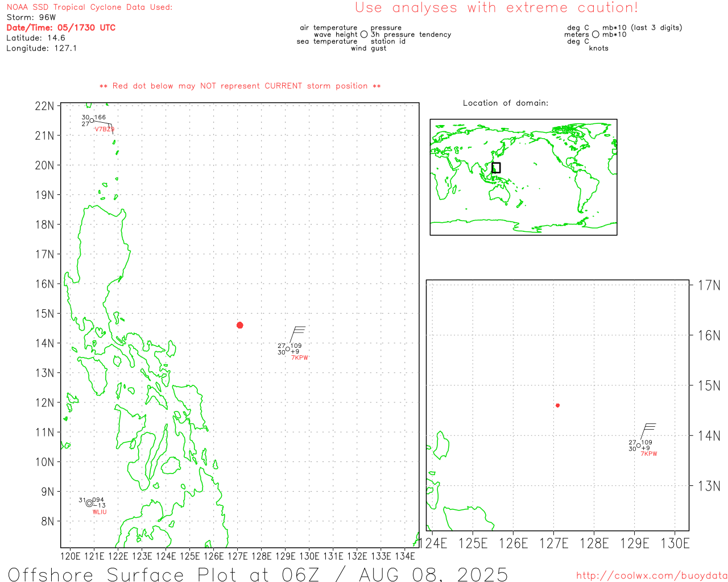Click 'Date/Time: 05/1730 UTC' text
Viewport: 728px width, 582px height.
click(x=61, y=28)
